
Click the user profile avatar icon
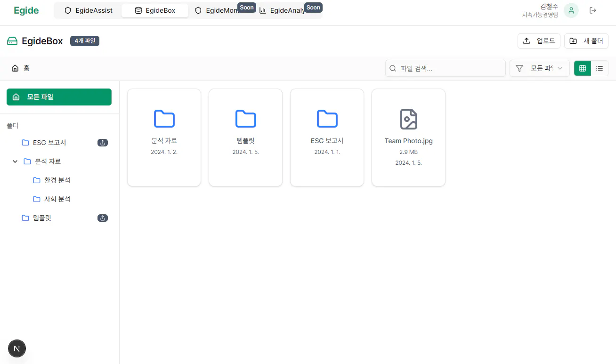[571, 10]
